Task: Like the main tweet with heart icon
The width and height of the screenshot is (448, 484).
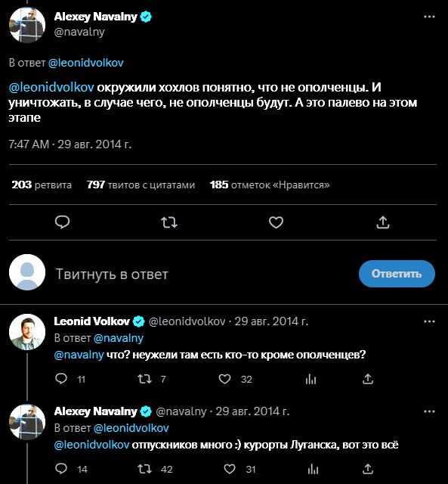Action: pyautogui.click(x=276, y=222)
